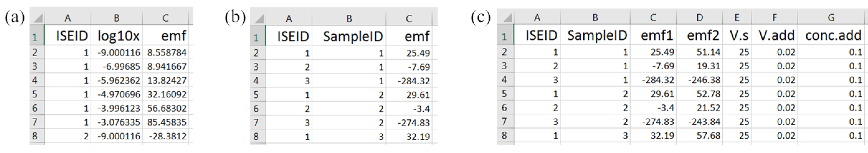Select the cell containing 13.82427
Screen dimensions: 868x153
[x=166, y=80]
